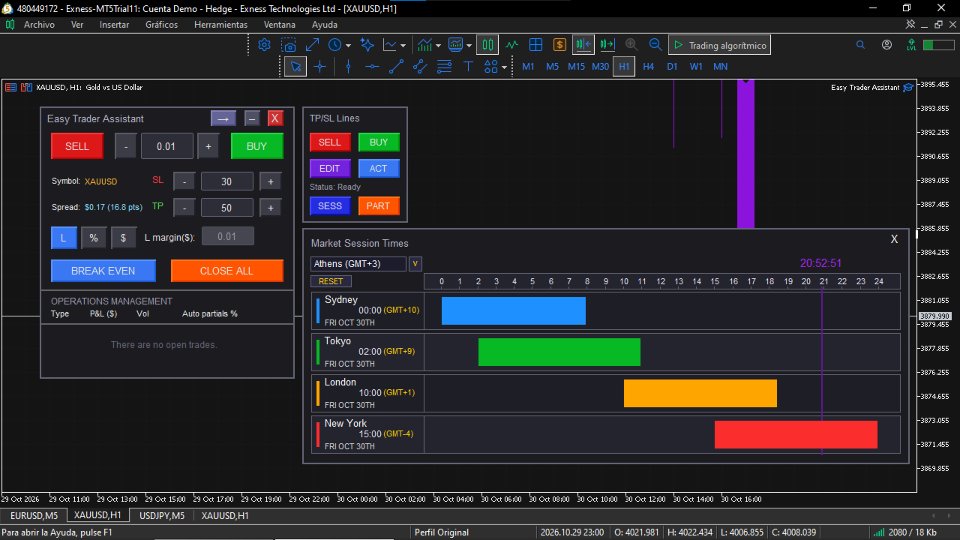Click the blue Sydney session bar
This screenshot has width=960, height=540.
click(514, 310)
